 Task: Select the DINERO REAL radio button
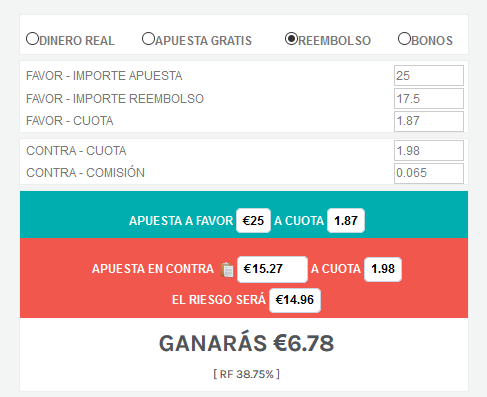click(x=33, y=39)
